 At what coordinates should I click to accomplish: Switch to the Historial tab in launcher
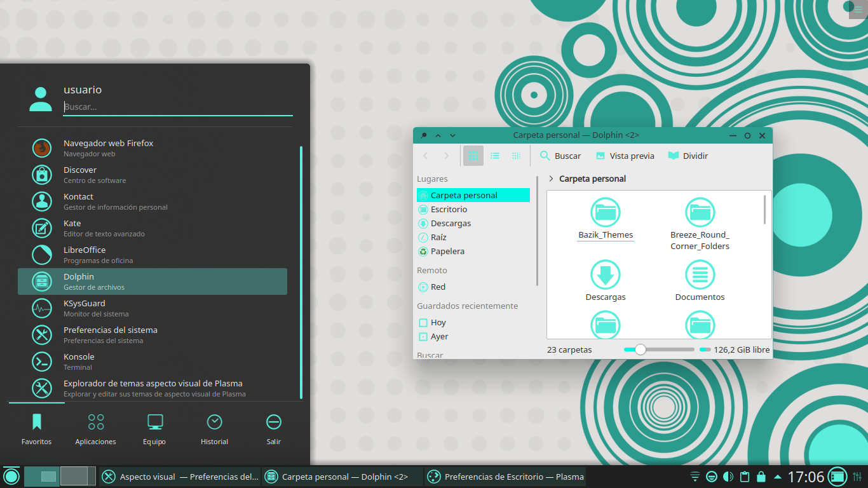pos(215,430)
